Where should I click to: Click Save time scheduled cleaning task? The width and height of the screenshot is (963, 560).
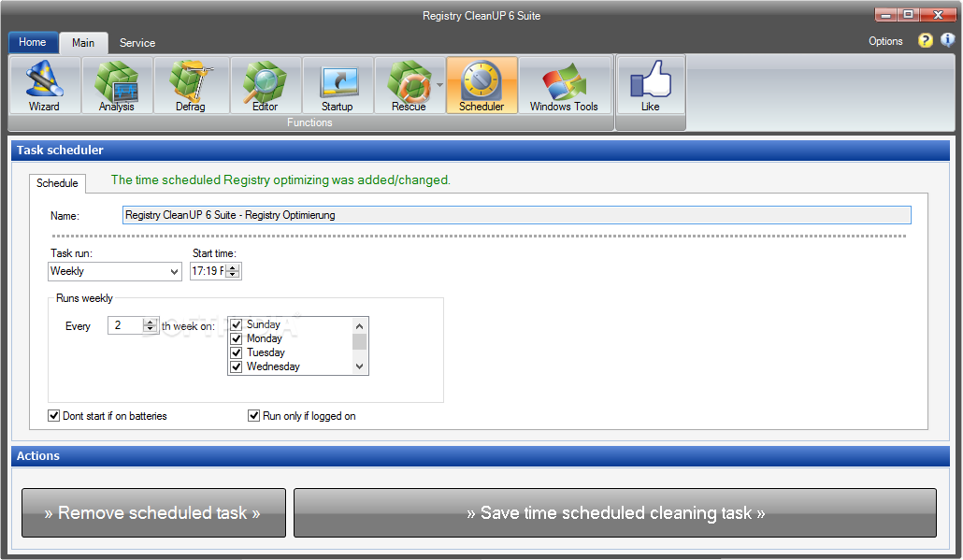tap(615, 512)
